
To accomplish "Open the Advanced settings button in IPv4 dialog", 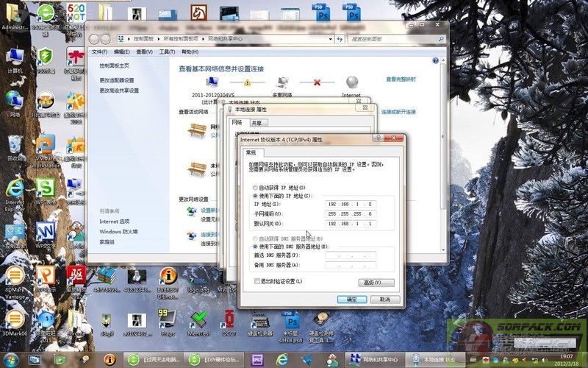I will (x=376, y=283).
